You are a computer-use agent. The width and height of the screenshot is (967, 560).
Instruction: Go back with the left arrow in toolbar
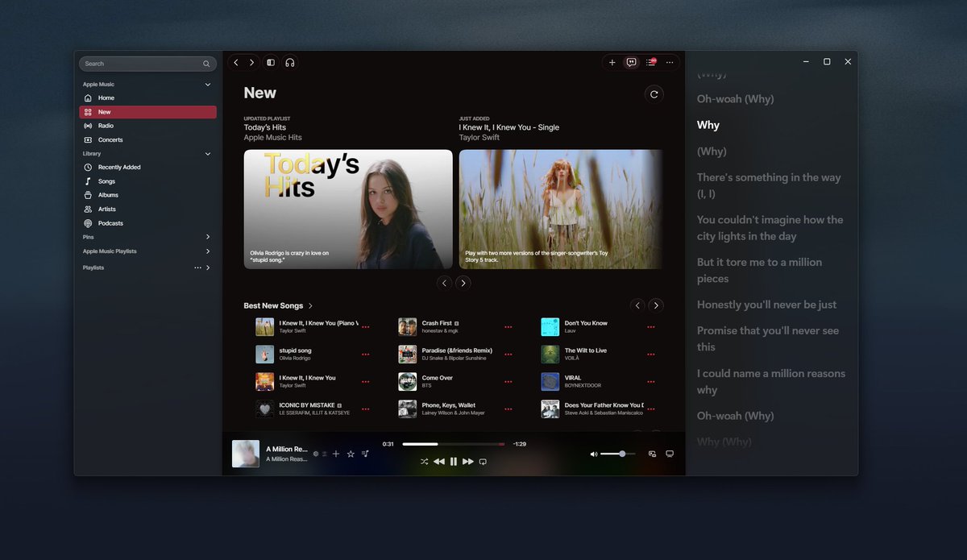(x=236, y=62)
